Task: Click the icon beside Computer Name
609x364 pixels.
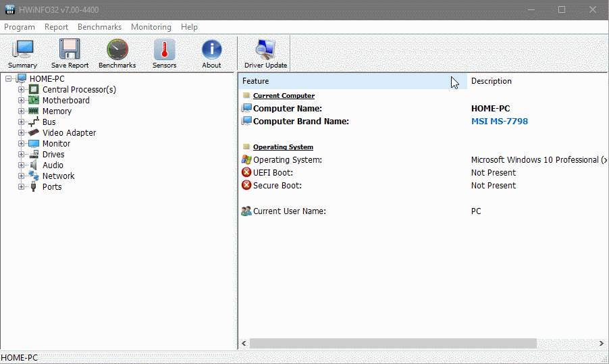Action: [246, 108]
